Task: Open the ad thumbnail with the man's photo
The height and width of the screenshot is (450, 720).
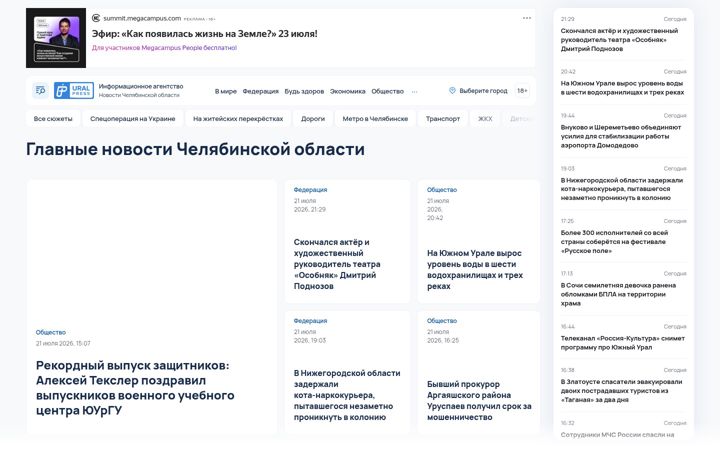Action: (56, 38)
